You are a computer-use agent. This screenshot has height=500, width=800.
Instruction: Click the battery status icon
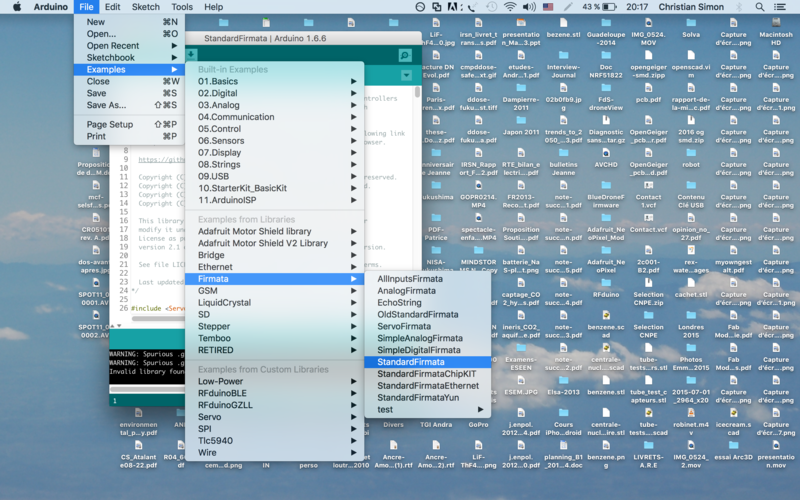tap(610, 7)
